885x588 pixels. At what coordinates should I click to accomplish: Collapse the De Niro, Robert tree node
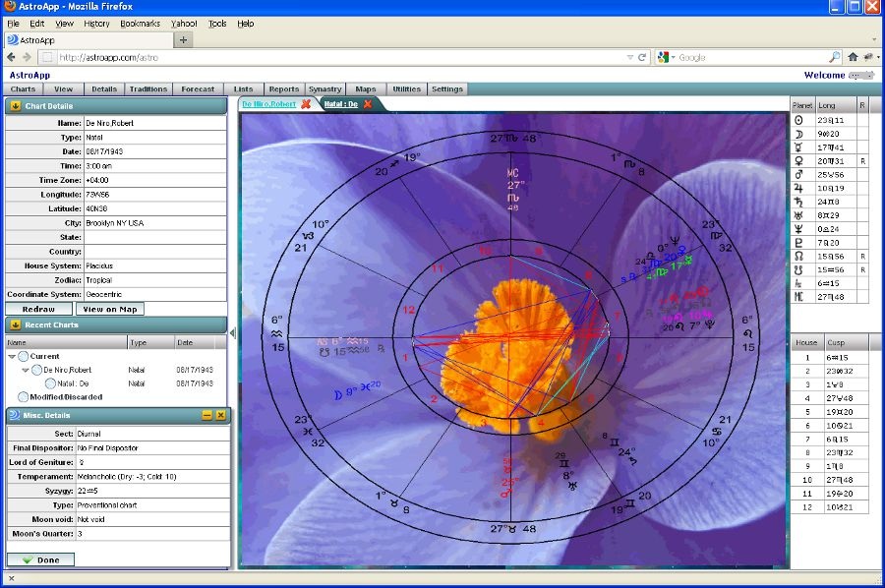(x=26, y=370)
